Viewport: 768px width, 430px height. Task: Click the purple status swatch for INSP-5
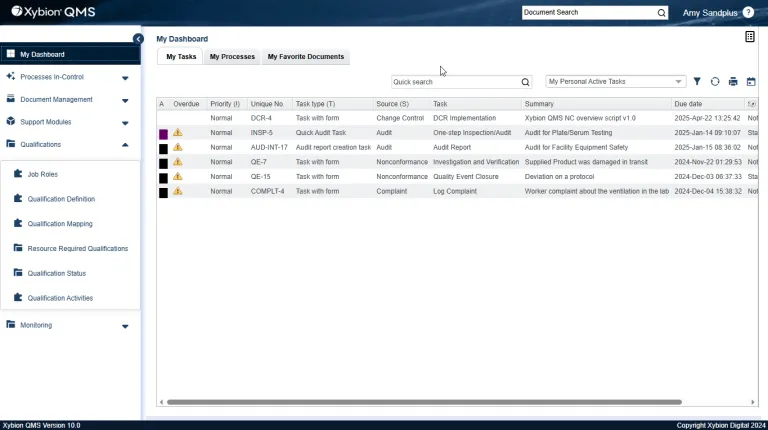pos(163,133)
